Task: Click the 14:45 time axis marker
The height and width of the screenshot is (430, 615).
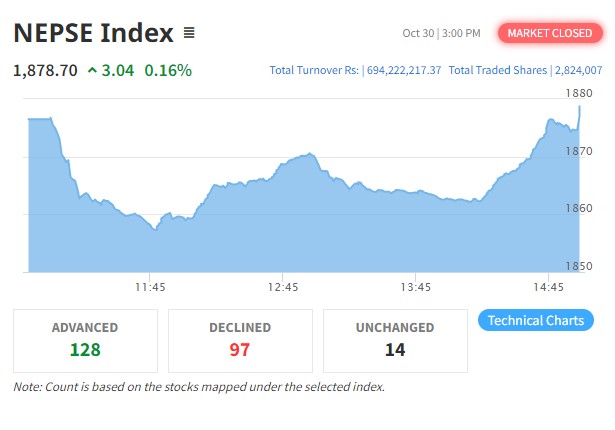Action: (548, 287)
